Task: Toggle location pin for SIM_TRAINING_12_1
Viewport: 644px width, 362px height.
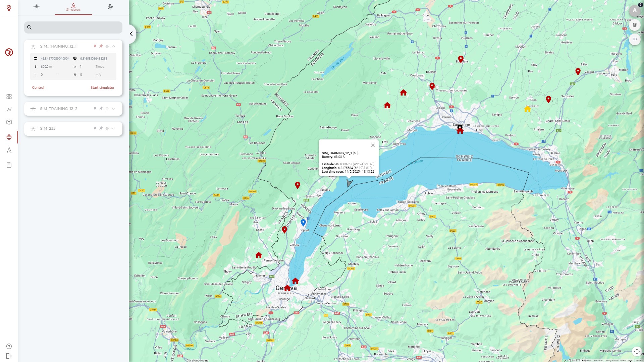Action: 95,46
